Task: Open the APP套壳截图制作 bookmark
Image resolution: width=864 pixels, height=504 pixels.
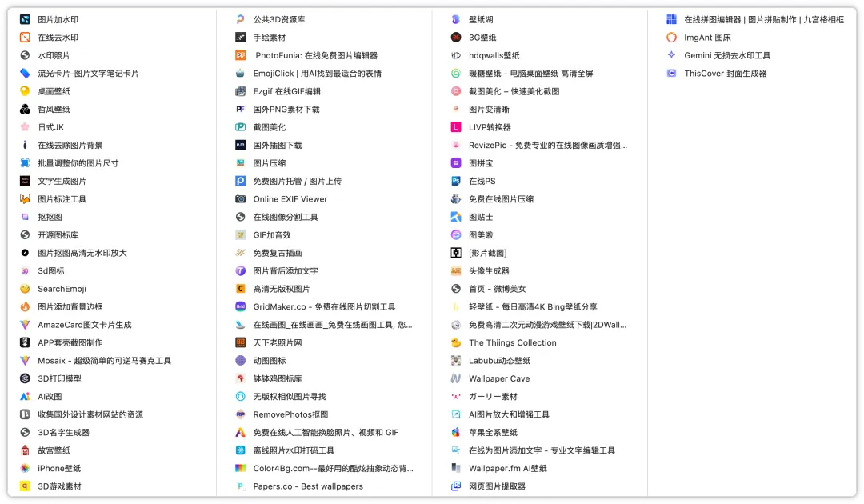Action: (70, 342)
